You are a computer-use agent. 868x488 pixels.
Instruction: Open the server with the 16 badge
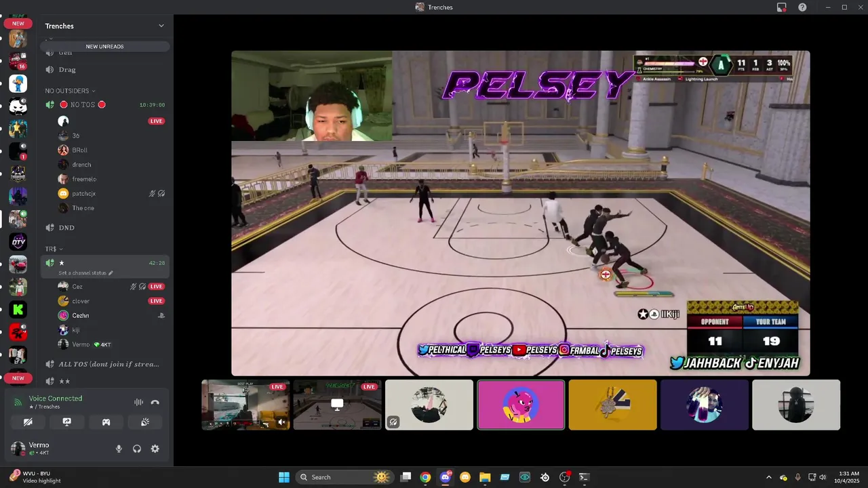coord(18,62)
